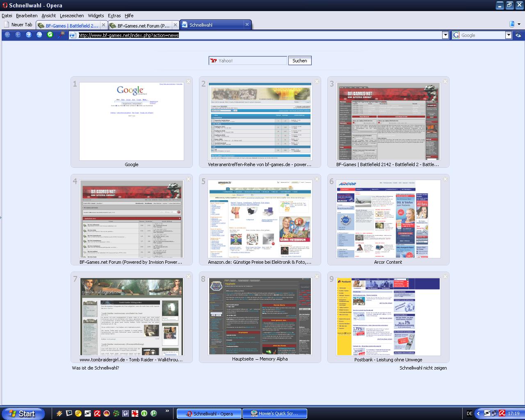Remove Speed Dial 4 Forum entry

point(188,179)
